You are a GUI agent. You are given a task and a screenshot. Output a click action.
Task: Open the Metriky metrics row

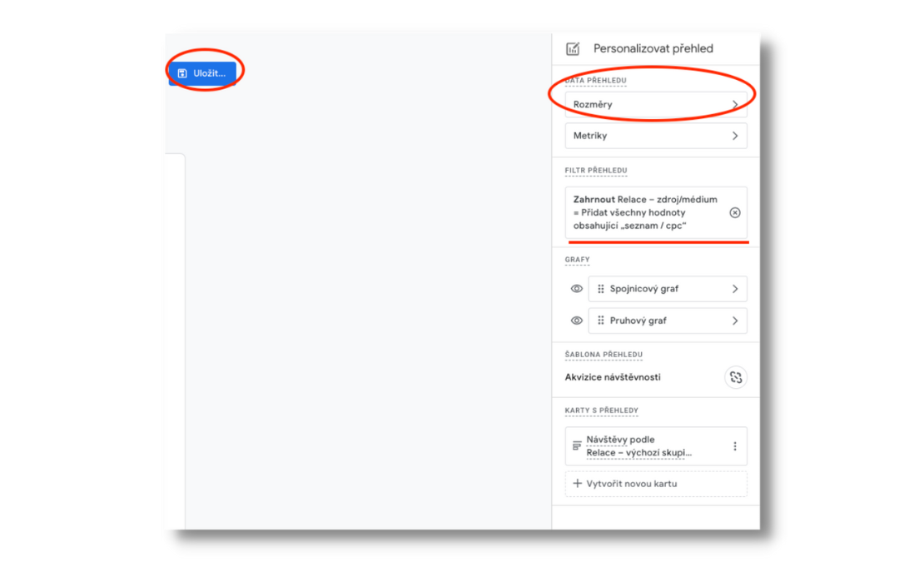[x=656, y=136]
